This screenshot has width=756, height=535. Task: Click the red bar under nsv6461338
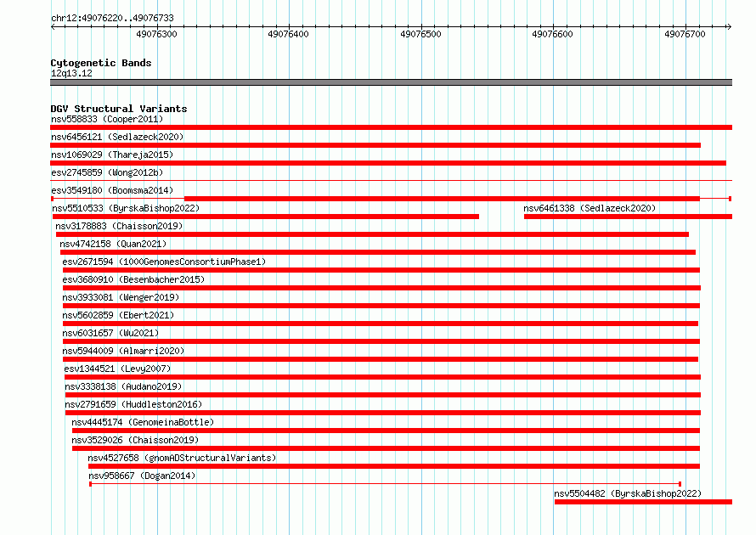629,217
